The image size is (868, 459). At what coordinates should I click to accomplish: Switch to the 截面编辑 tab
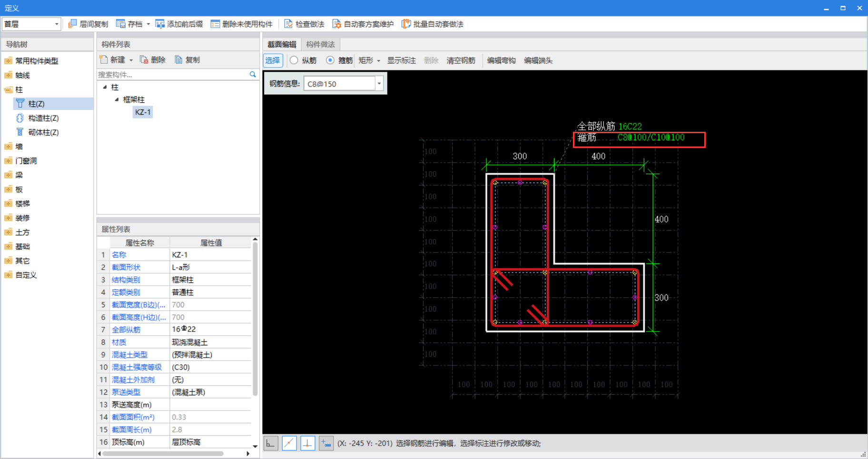(x=282, y=44)
